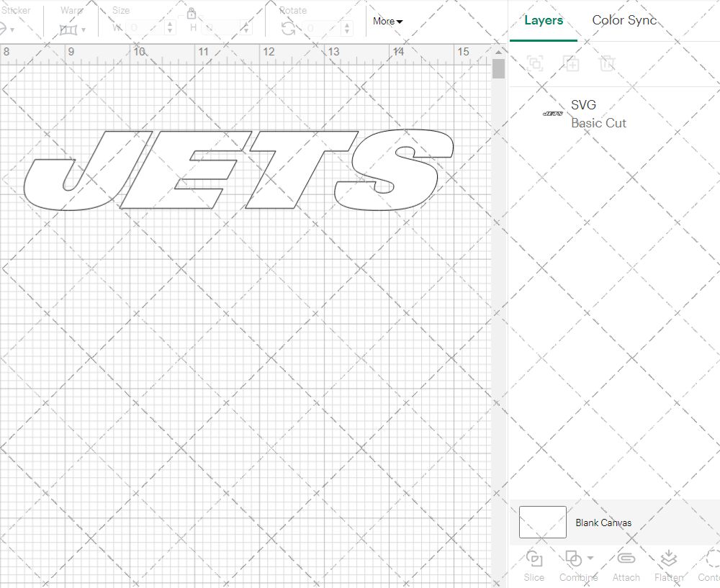Open the More dropdown menu
The height and width of the screenshot is (588, 720).
click(x=387, y=22)
